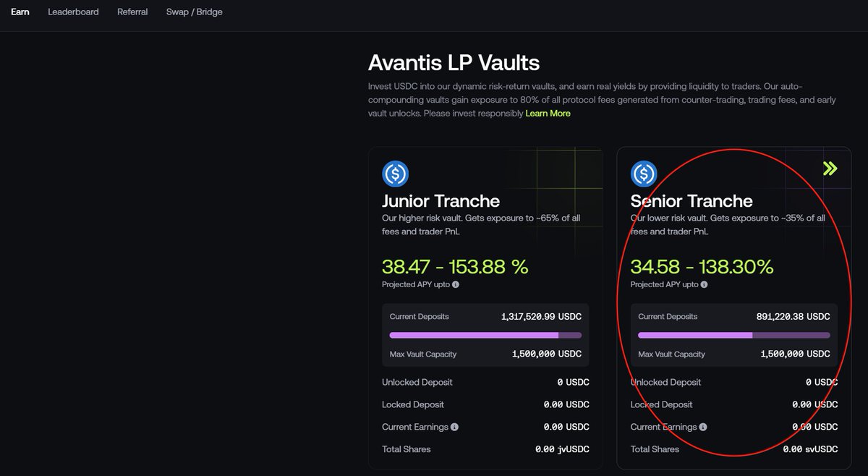Open the Earn tab
This screenshot has height=476, width=868.
click(x=20, y=12)
